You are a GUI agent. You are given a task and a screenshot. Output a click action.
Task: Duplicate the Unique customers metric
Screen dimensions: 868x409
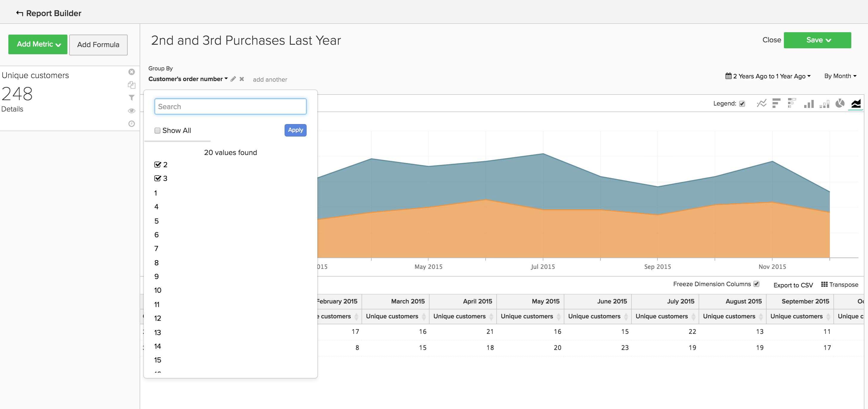pyautogui.click(x=132, y=85)
